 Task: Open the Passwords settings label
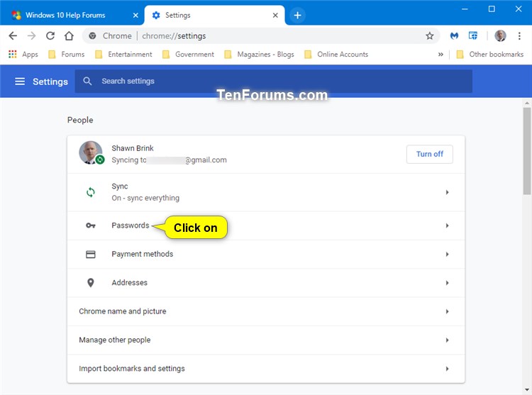pyautogui.click(x=131, y=226)
